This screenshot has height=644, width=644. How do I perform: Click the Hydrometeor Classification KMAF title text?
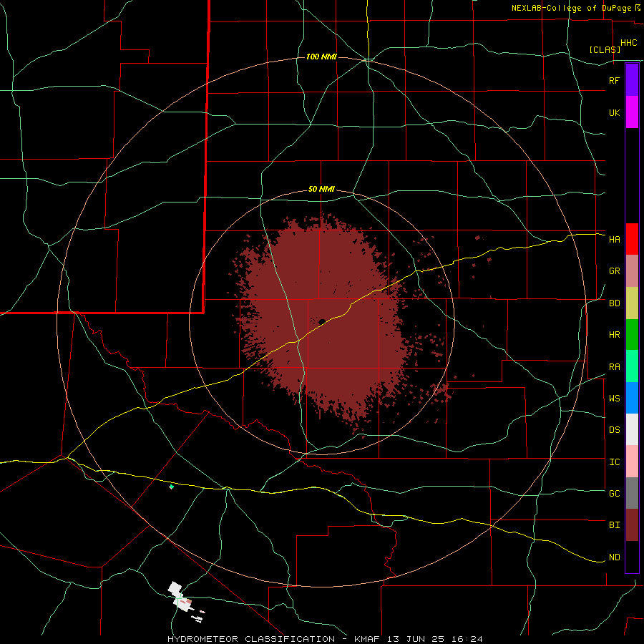point(325,639)
